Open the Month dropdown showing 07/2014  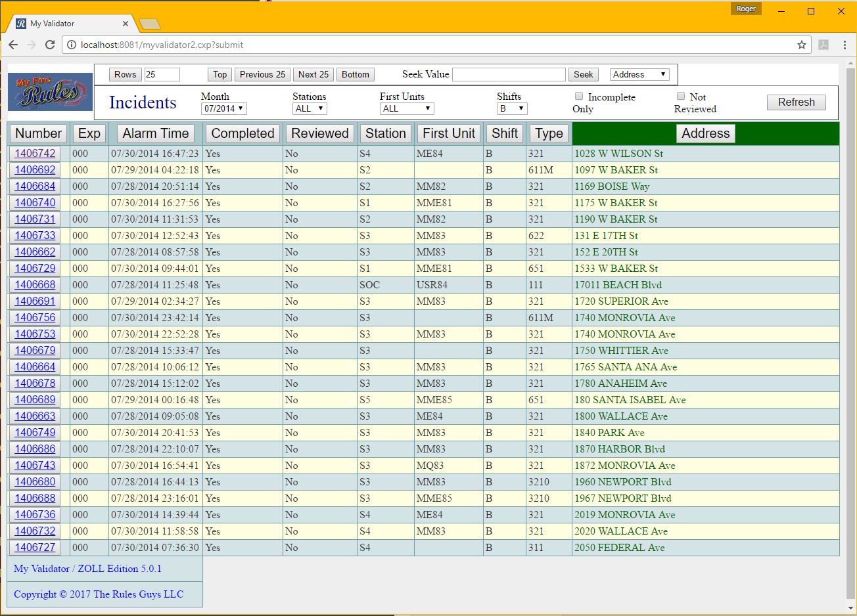[x=223, y=108]
